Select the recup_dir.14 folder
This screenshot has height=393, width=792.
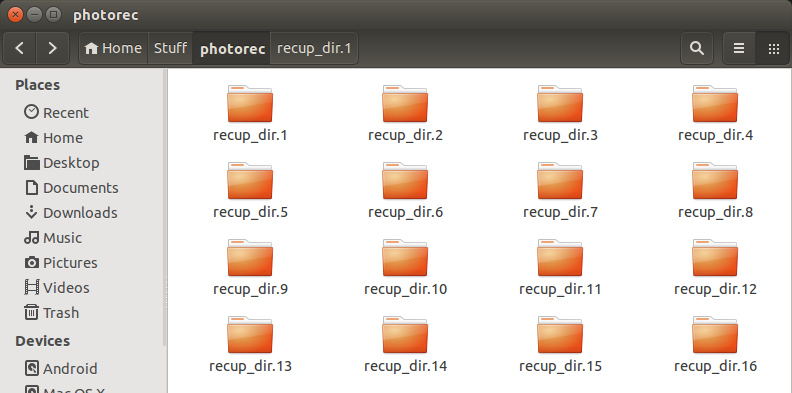(406, 346)
